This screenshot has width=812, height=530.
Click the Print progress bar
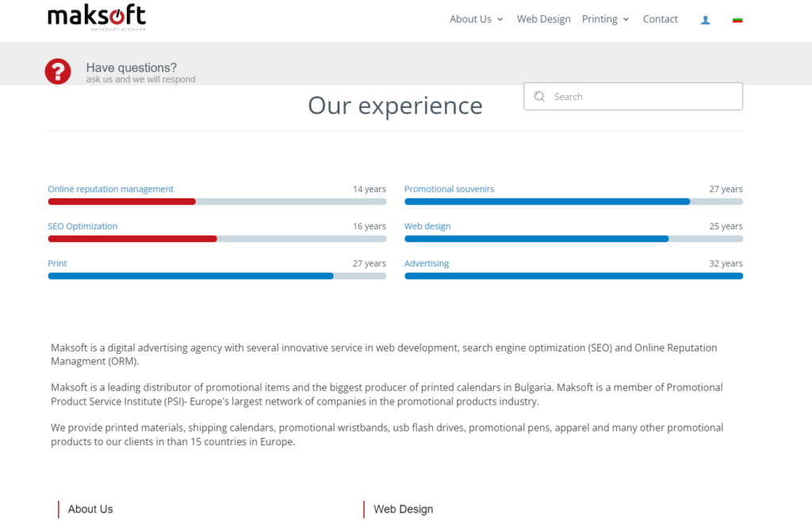tap(217, 276)
